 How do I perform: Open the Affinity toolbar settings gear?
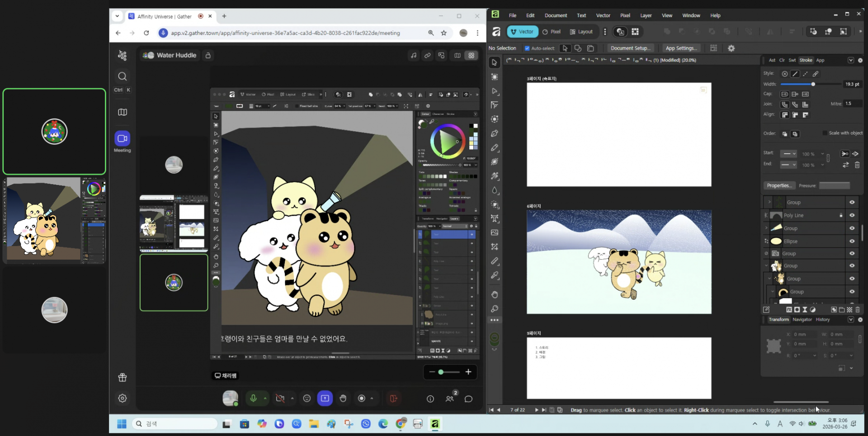click(x=731, y=48)
